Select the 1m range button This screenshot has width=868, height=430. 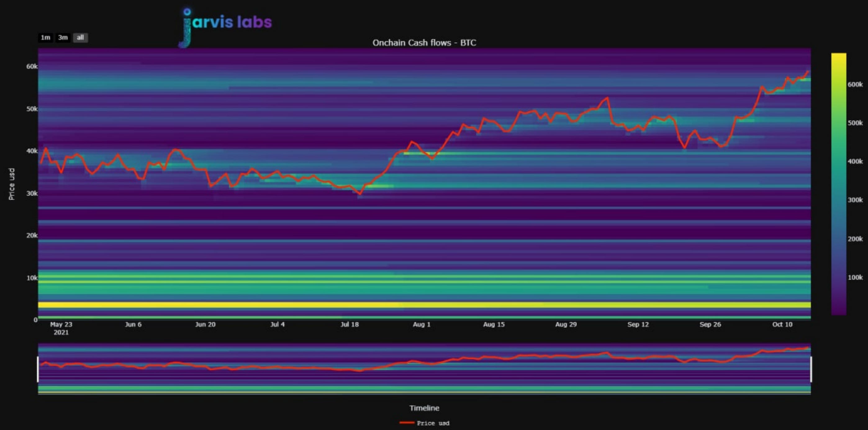point(46,37)
